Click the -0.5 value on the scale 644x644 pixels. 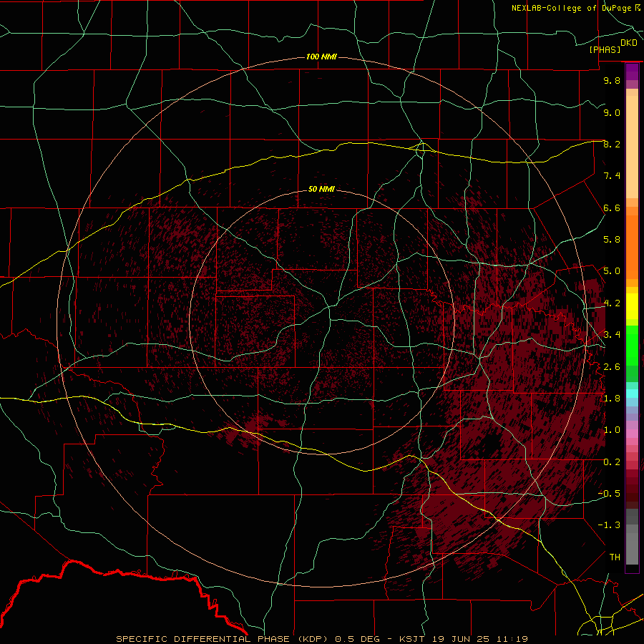pos(609,494)
